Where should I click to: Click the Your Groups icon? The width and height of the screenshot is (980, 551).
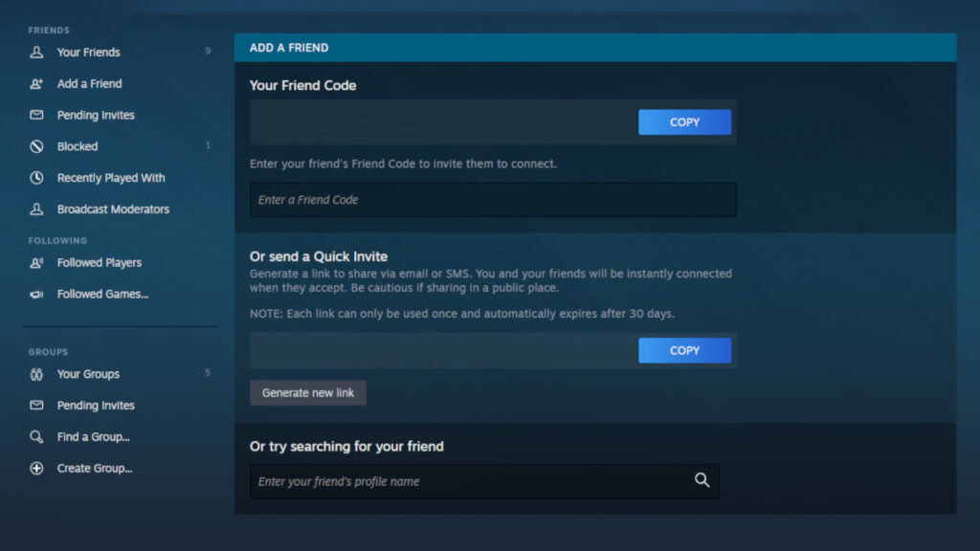point(34,374)
